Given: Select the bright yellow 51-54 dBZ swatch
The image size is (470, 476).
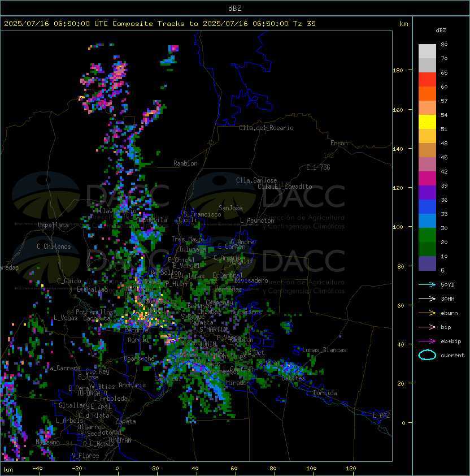Looking at the screenshot, I should pos(427,122).
